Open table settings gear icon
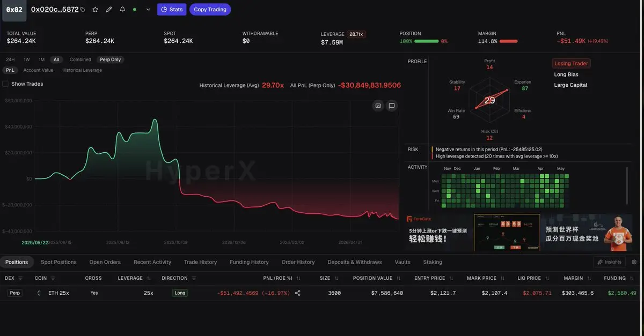Image resolution: width=644 pixels, height=336 pixels. 634,262
